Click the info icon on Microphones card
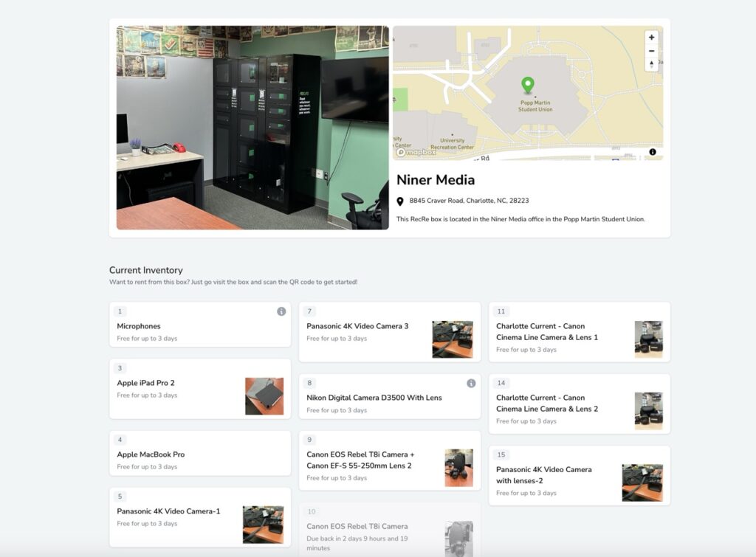 coord(281,311)
